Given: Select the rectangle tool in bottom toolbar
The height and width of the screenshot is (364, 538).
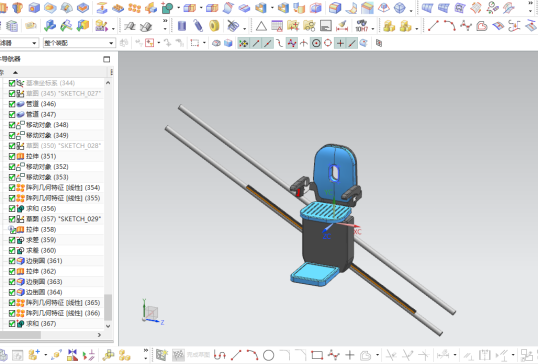Looking at the screenshot, I should [317, 355].
